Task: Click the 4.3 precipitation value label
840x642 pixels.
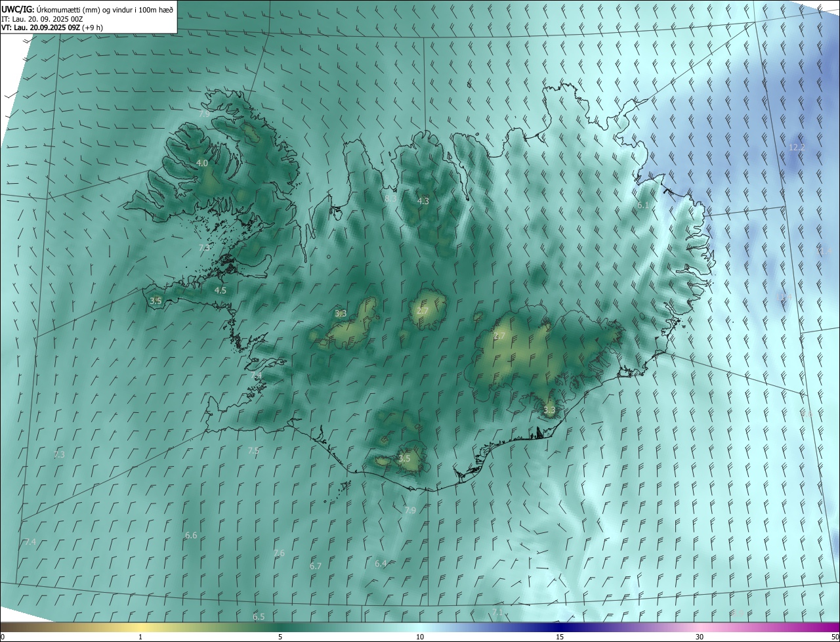Action: [x=423, y=201]
